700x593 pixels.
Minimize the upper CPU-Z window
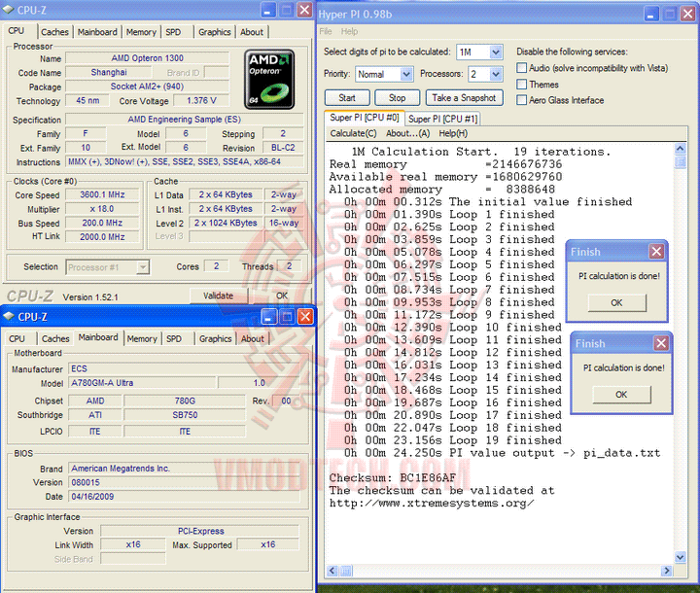(268, 10)
